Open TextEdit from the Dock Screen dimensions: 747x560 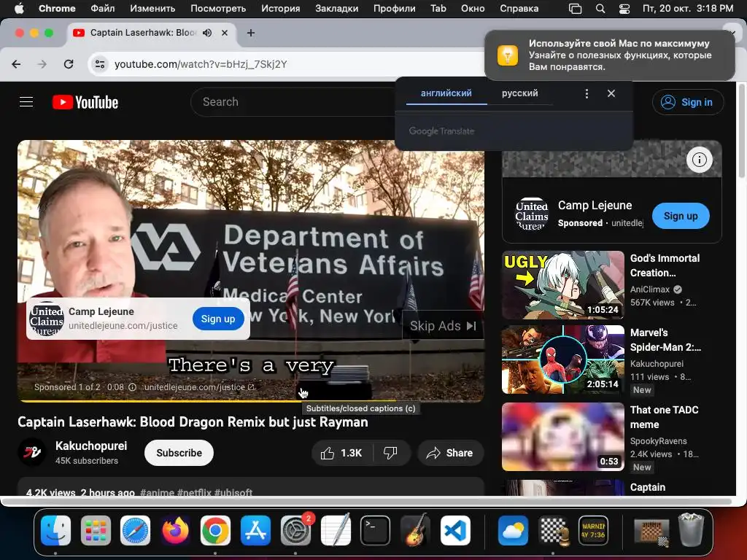[336, 530]
